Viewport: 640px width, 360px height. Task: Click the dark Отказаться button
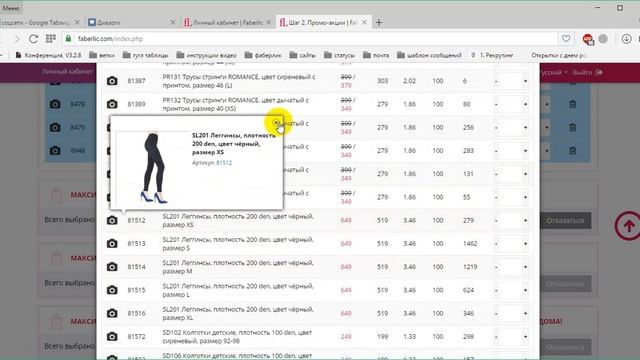[565, 220]
